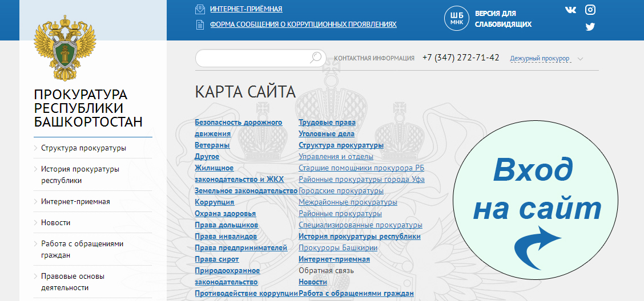
Task: Click the Обратная связь text
Action: pyautogui.click(x=326, y=271)
